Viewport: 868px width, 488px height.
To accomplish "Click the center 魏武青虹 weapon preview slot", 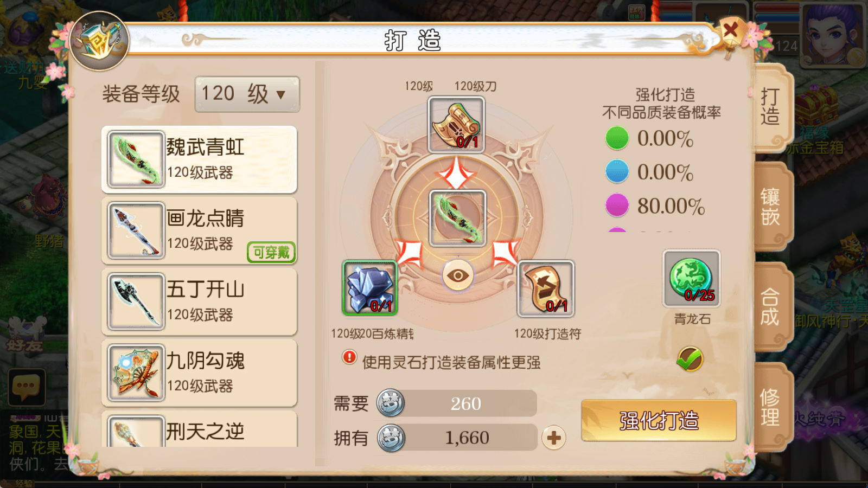I will pyautogui.click(x=457, y=219).
